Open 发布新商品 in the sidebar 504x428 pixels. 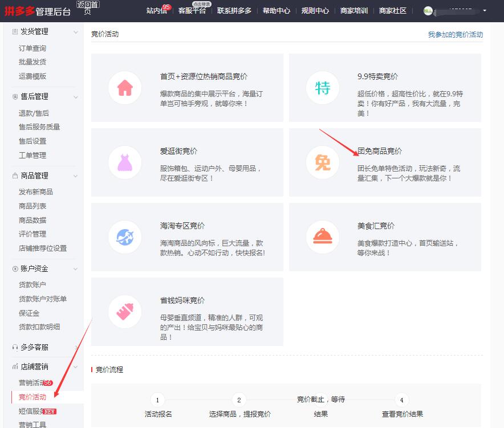(x=36, y=192)
